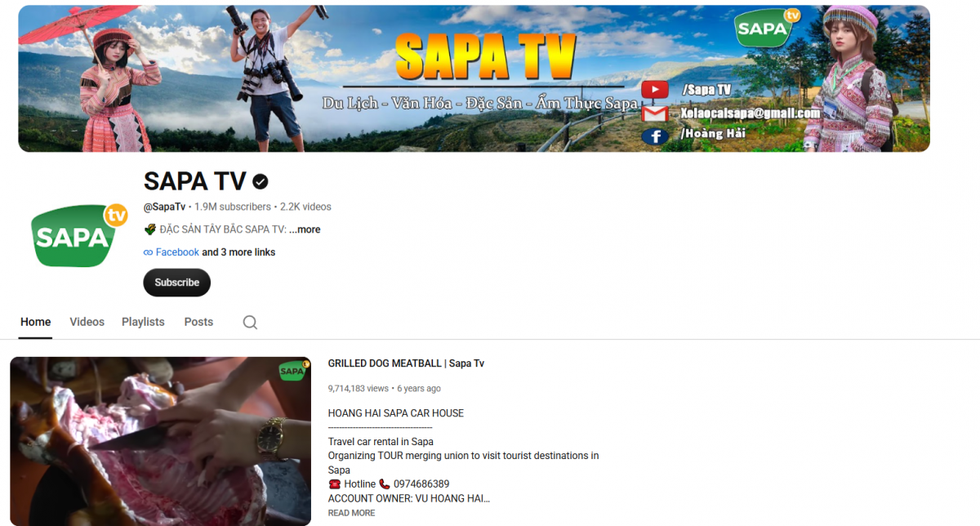Click the 'ĐẶC SẢN TÂY BẮC SAPA TV' description
This screenshot has height=526, width=980.
(222, 230)
